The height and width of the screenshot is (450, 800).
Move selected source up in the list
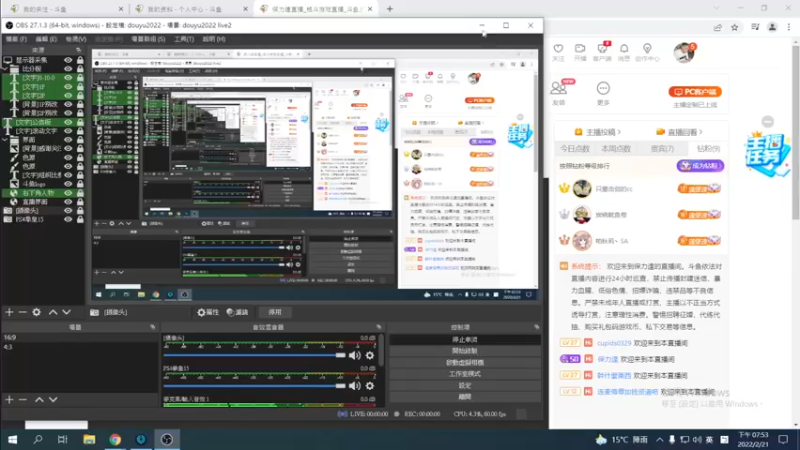click(x=53, y=312)
